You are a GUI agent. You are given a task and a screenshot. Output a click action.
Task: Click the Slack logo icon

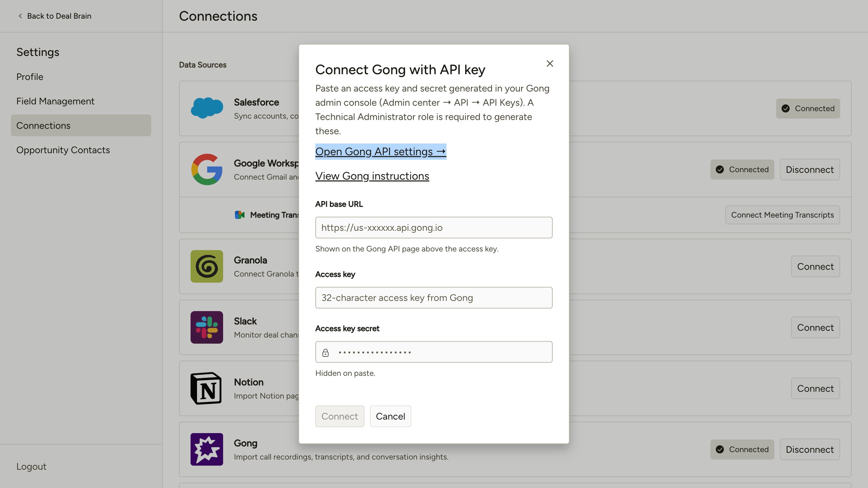coord(207,327)
